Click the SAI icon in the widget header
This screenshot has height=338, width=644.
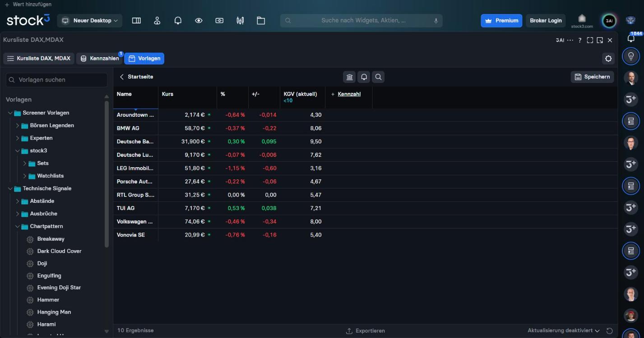(560, 40)
